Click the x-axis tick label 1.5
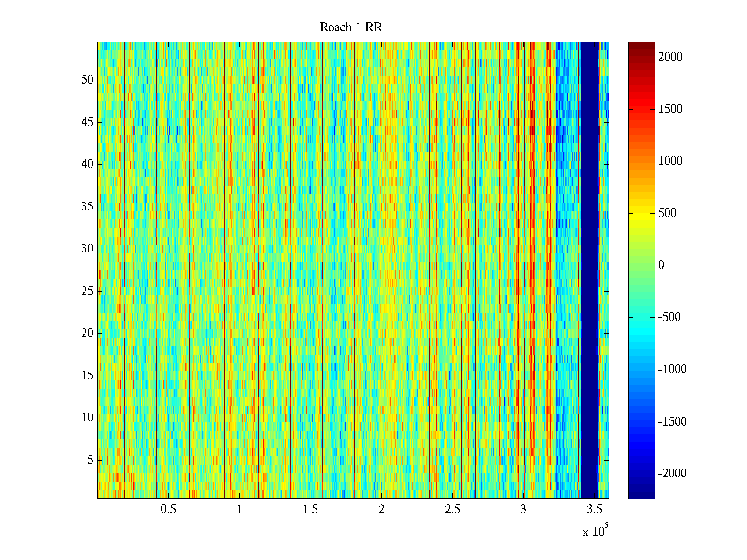The height and width of the screenshot is (560, 747). (x=310, y=510)
